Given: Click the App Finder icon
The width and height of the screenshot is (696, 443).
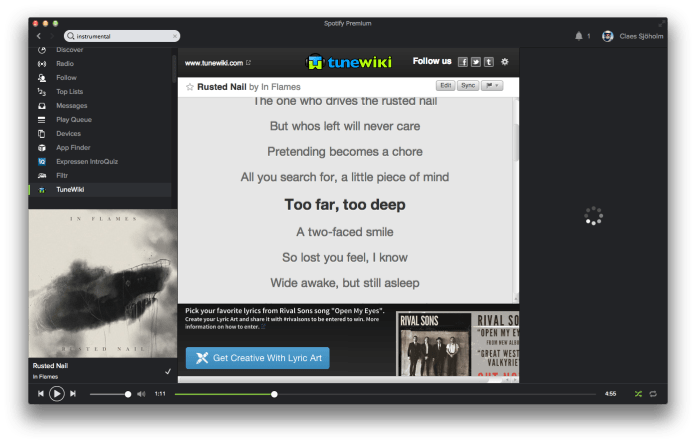Looking at the screenshot, I should (x=42, y=147).
